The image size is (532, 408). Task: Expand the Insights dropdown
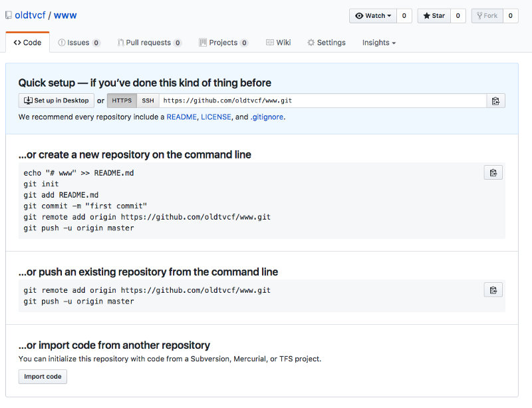coord(379,43)
